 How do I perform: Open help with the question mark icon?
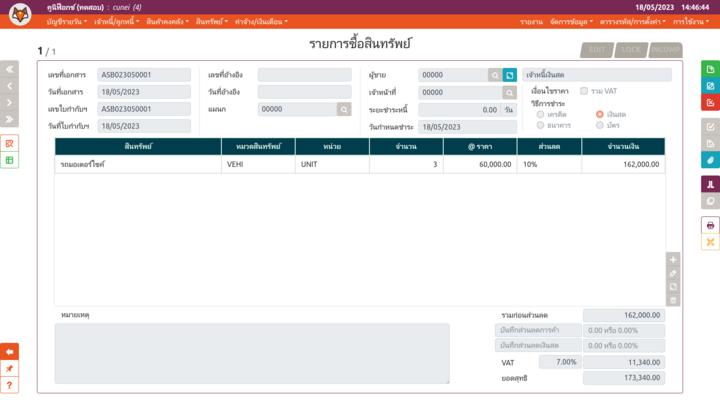10,385
